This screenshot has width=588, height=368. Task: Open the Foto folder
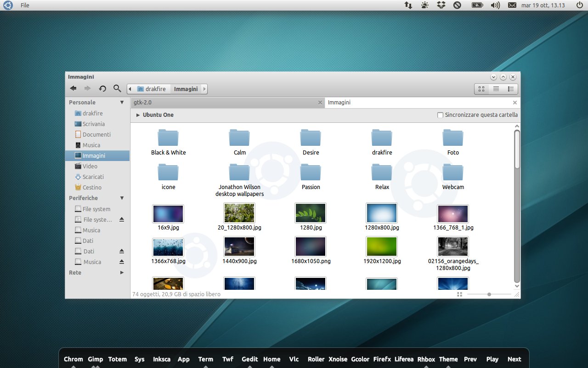pos(453,143)
